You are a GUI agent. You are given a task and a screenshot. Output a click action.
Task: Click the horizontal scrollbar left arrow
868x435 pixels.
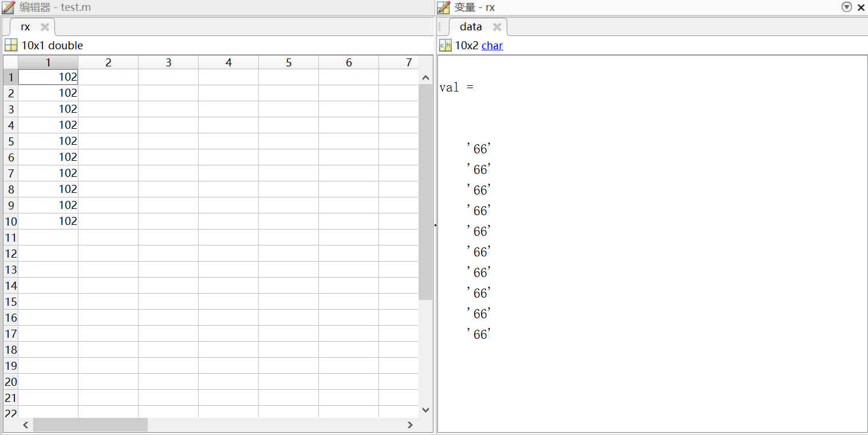click(x=25, y=425)
